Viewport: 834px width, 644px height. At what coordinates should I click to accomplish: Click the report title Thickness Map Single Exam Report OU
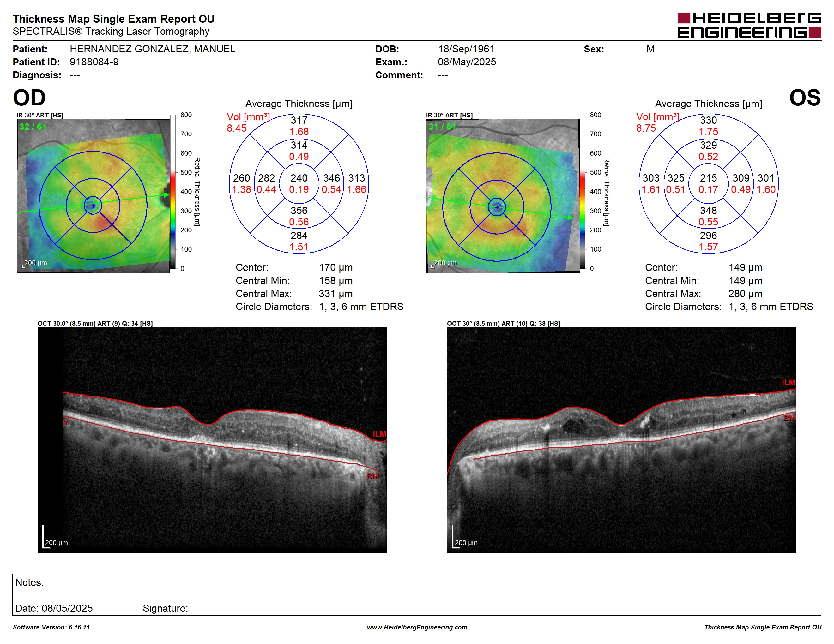[x=113, y=19]
